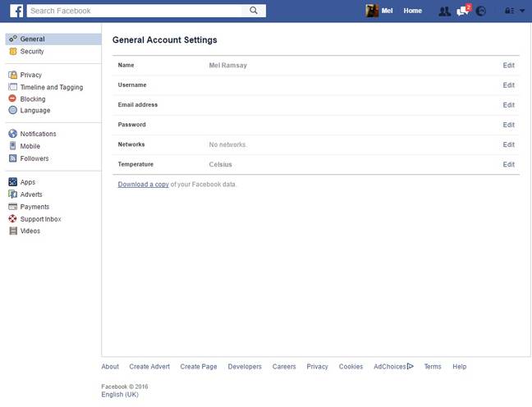Open Mel's profile link in top bar

tap(387, 11)
